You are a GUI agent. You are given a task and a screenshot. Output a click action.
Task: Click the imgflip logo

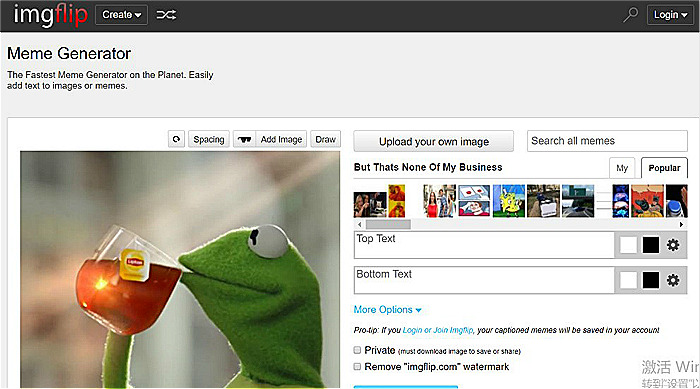50,15
